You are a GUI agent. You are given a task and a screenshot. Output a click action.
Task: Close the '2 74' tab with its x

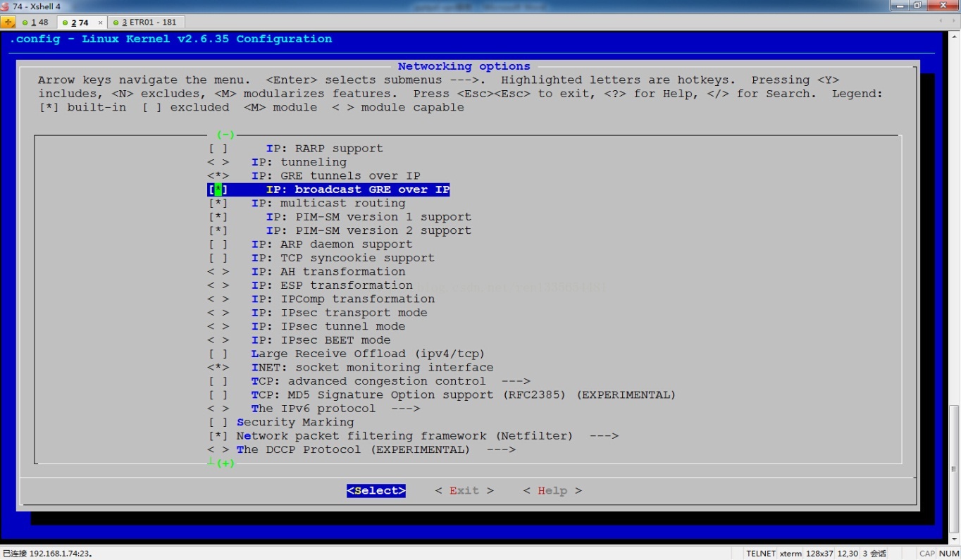click(100, 23)
